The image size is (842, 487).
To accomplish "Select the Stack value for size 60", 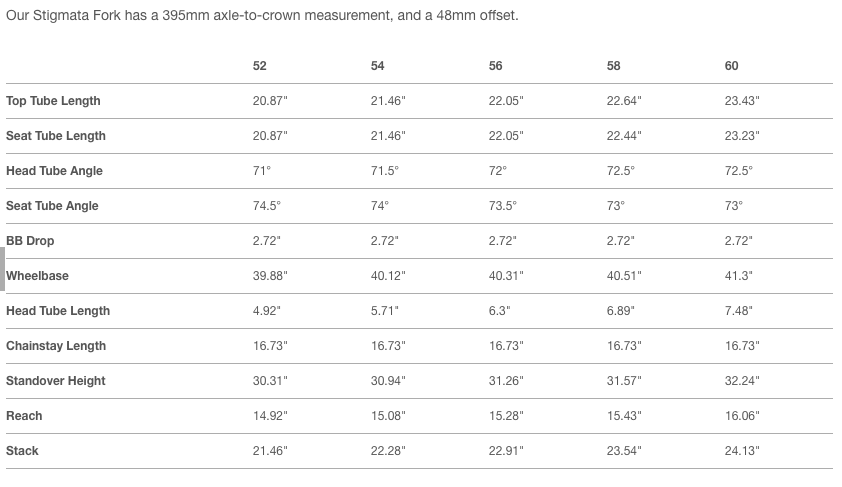I will point(741,451).
